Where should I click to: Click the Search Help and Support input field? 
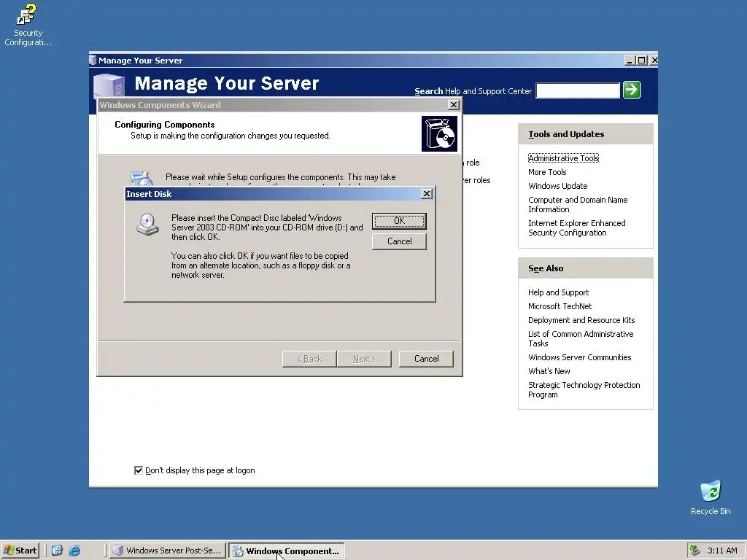pyautogui.click(x=578, y=90)
